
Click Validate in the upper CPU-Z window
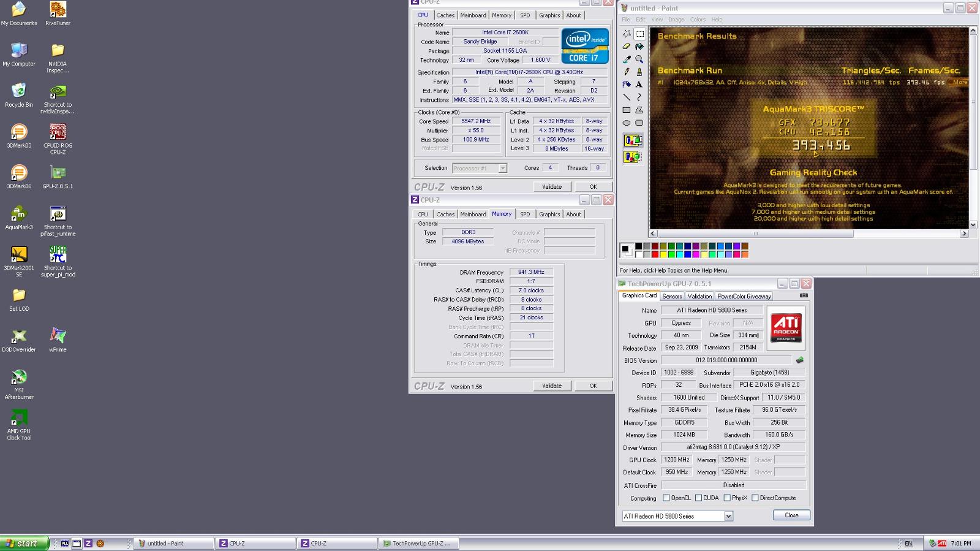552,187
